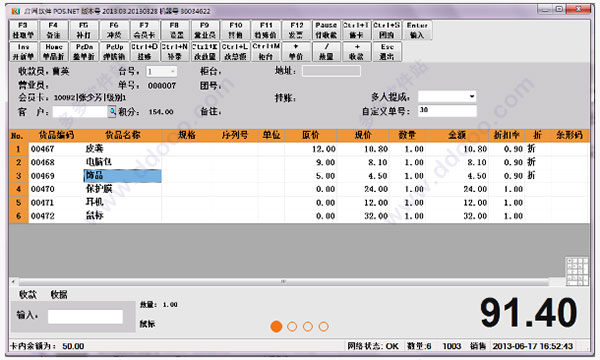Click the Ctrl+L change total button
600x360 pixels.
pos(235,51)
